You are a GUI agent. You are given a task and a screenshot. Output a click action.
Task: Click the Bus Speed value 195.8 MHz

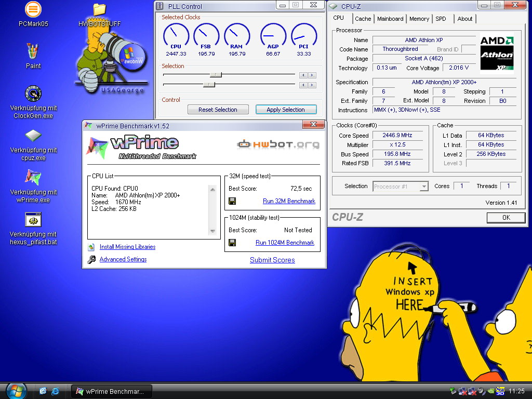tap(397, 154)
